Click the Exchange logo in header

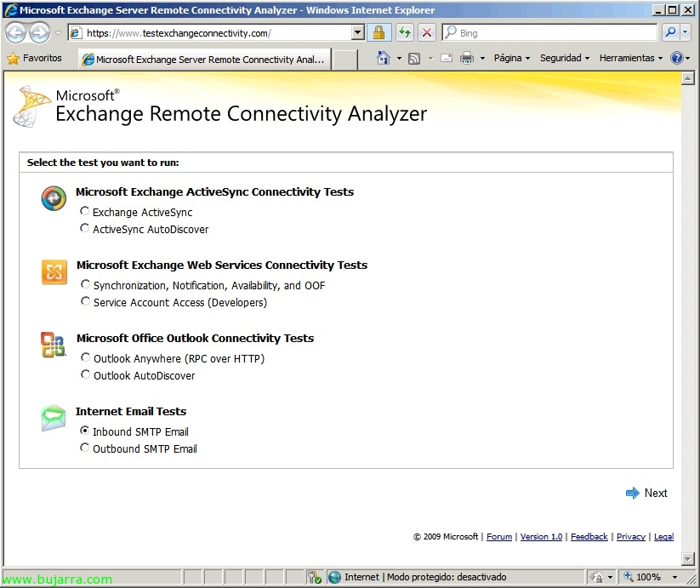click(31, 106)
